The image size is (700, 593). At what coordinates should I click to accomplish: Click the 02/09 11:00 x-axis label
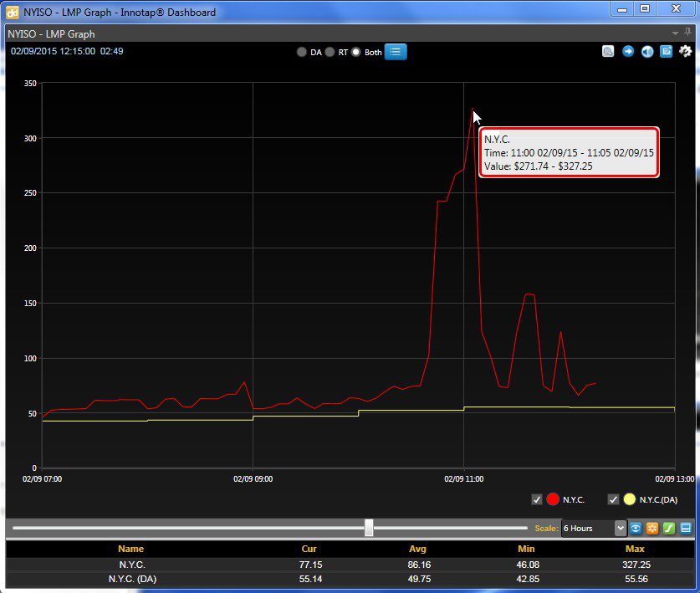tap(464, 478)
